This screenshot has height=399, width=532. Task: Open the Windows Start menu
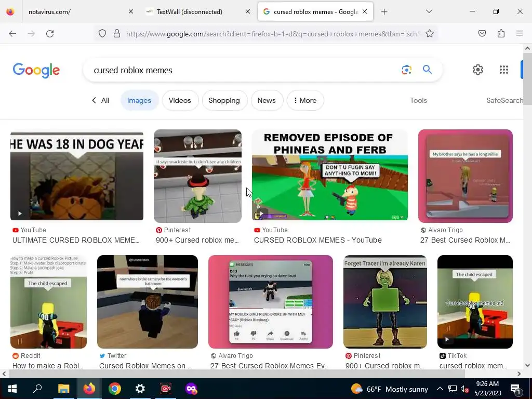pos(12,389)
